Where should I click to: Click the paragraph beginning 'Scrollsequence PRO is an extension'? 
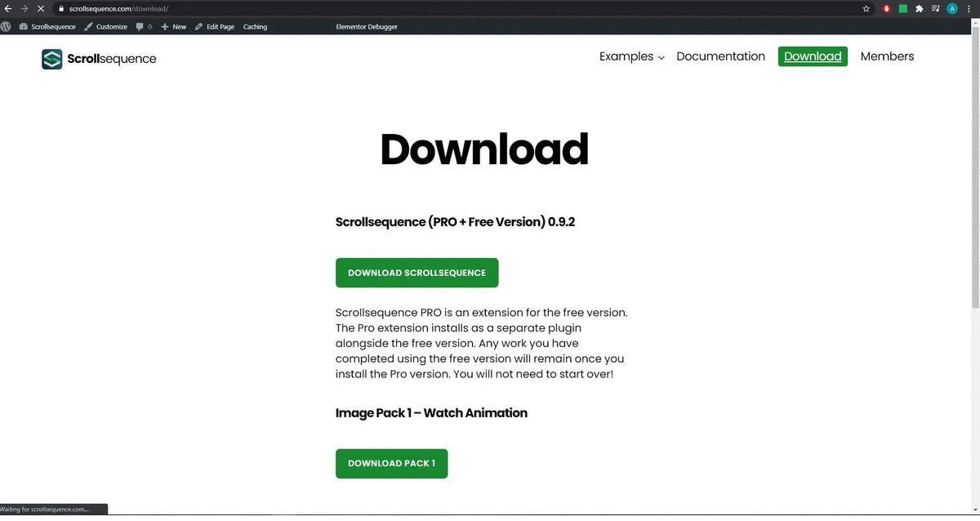[482, 343]
